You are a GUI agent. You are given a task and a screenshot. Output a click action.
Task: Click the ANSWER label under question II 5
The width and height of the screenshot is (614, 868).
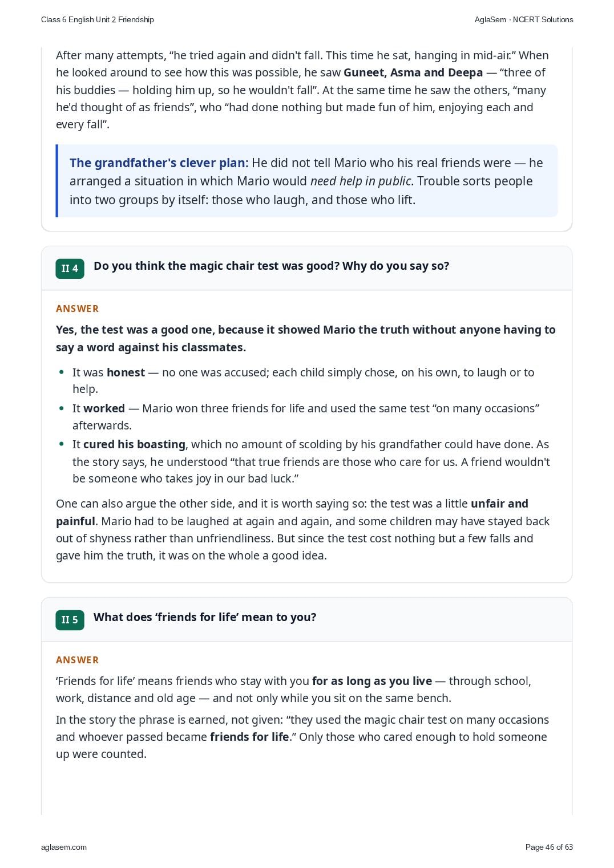coord(77,660)
